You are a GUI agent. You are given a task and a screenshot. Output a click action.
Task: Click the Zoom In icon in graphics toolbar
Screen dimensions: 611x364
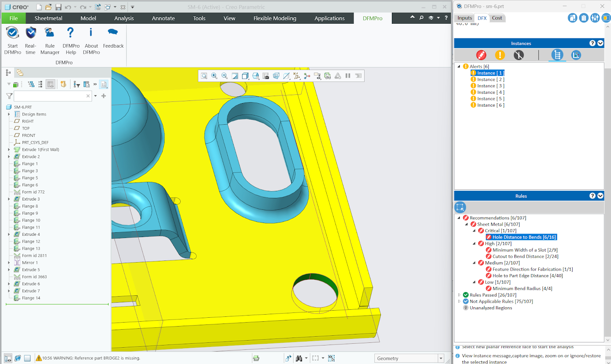[x=214, y=76]
